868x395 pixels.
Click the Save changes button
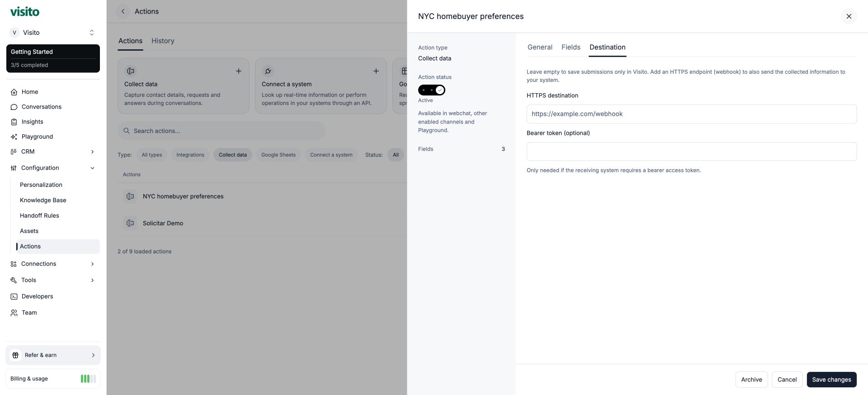point(832,380)
